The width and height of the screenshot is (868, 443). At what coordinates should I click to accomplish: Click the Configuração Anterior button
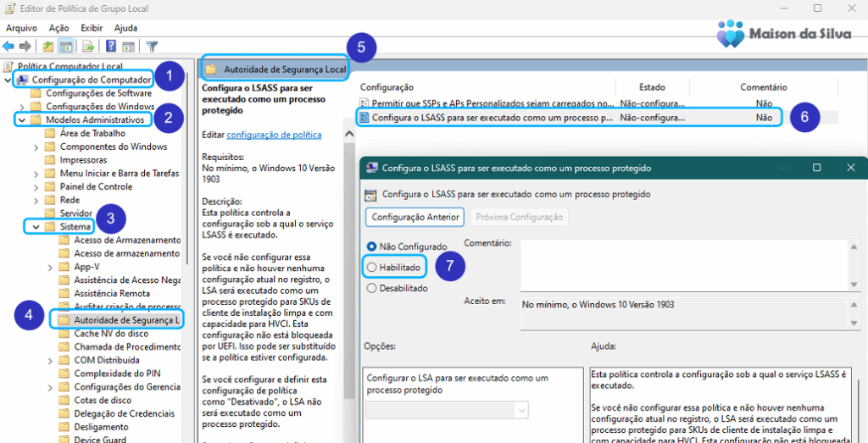(415, 217)
